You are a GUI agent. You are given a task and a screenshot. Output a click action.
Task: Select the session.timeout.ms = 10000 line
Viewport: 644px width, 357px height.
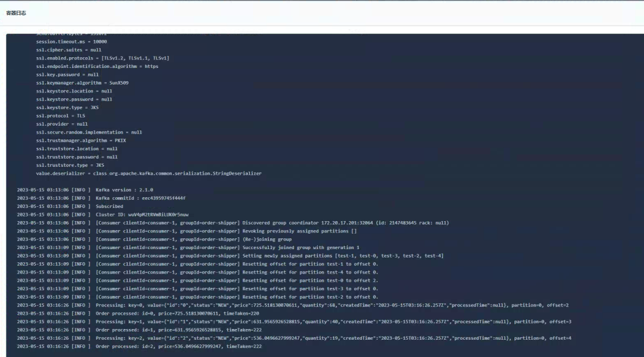click(72, 42)
